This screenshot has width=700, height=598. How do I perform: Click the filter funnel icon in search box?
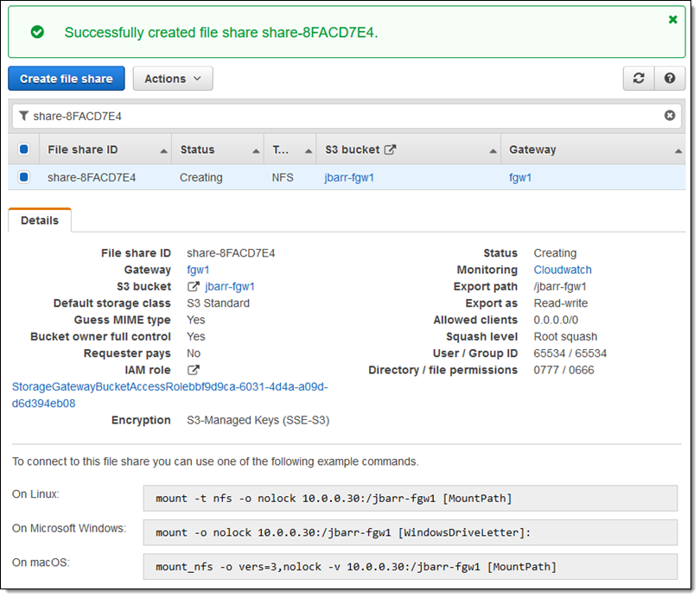pyautogui.click(x=24, y=116)
